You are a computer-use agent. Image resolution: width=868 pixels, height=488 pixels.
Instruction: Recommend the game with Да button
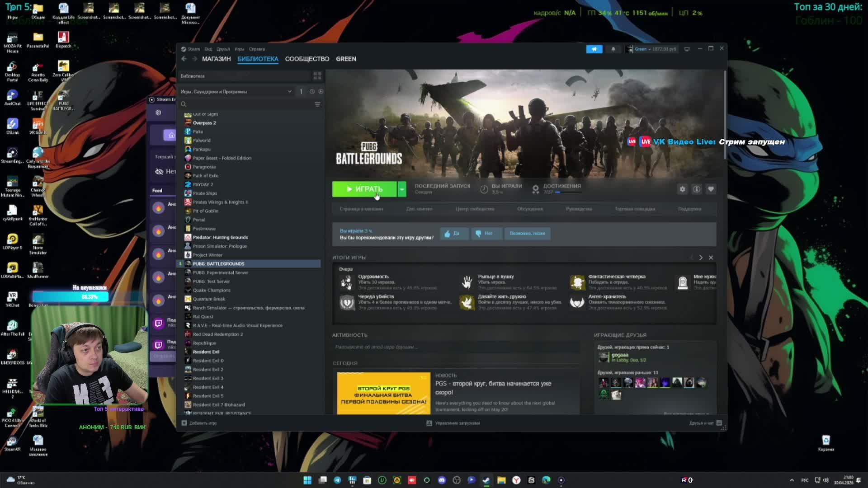[x=453, y=234]
